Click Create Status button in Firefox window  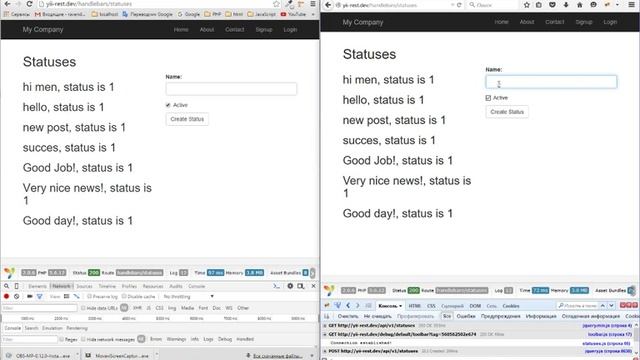pyautogui.click(x=507, y=112)
